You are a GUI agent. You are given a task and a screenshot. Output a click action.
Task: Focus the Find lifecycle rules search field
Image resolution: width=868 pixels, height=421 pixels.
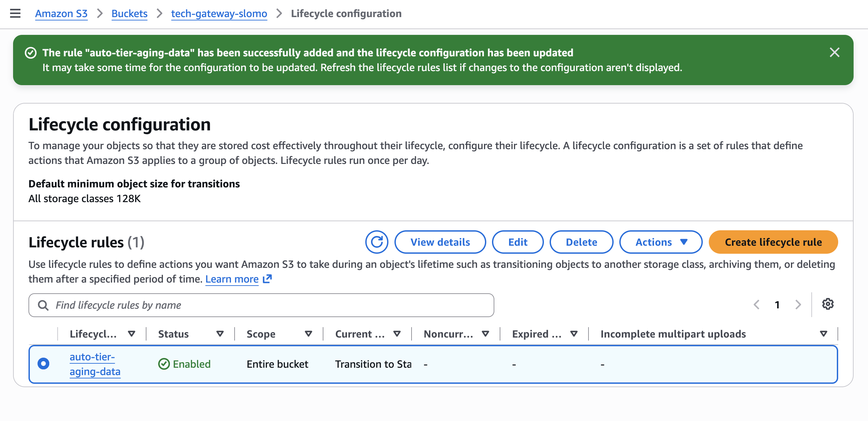tap(261, 305)
